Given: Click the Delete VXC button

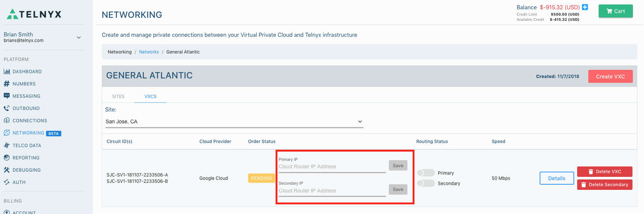Looking at the screenshot, I should coord(605,172).
